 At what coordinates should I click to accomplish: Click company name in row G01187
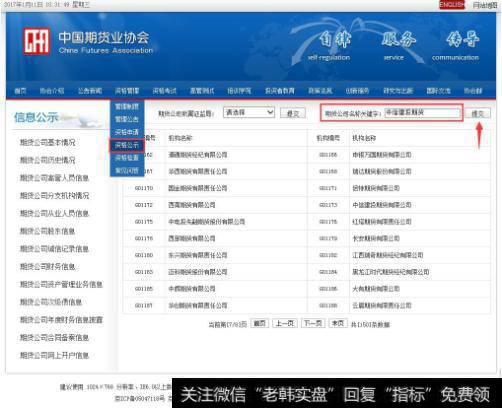[x=198, y=305]
